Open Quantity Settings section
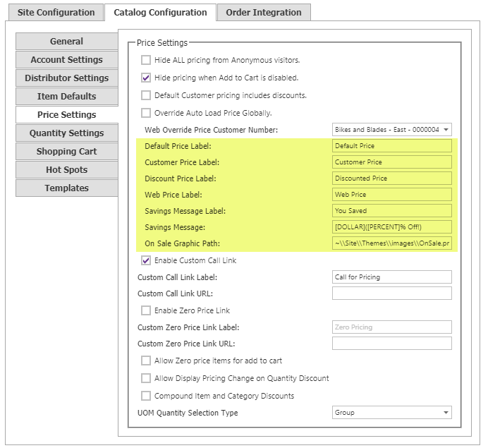Viewport: 488px width, 448px height. click(66, 133)
